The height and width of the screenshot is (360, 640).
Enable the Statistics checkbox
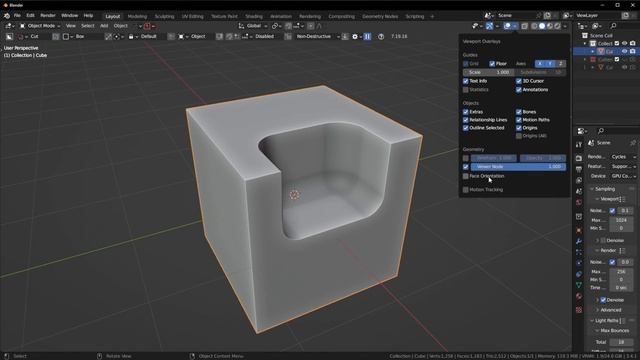(465, 89)
